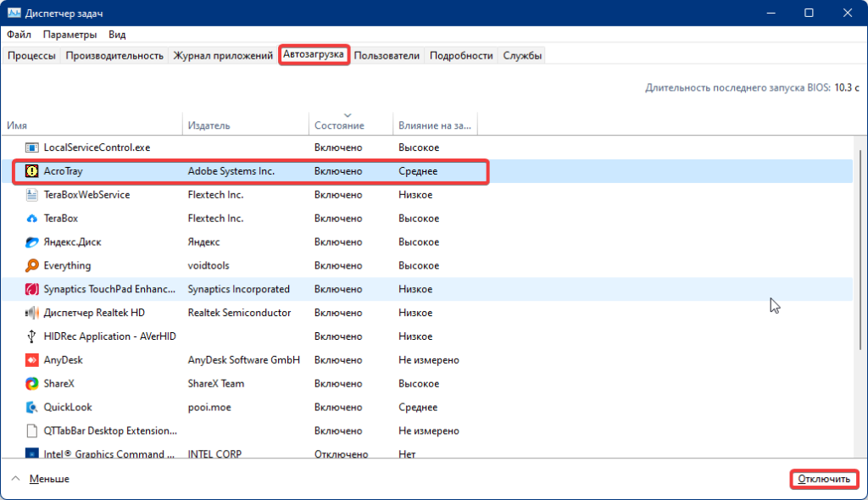Select the LocalServiceControl.exe name
The width and height of the screenshot is (868, 500).
pos(97,147)
